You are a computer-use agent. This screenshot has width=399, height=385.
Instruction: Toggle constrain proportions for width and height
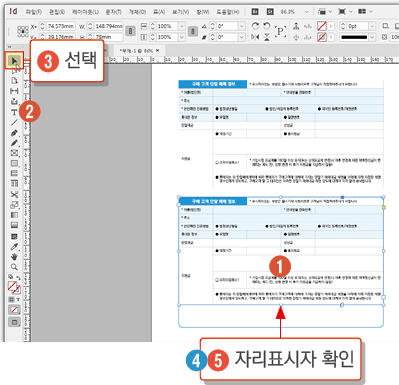130,31
